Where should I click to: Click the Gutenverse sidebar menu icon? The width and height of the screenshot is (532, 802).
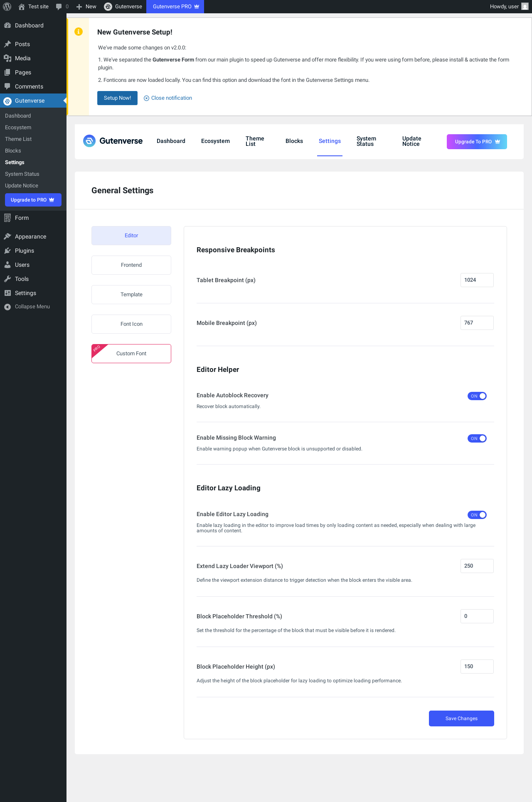[7, 101]
